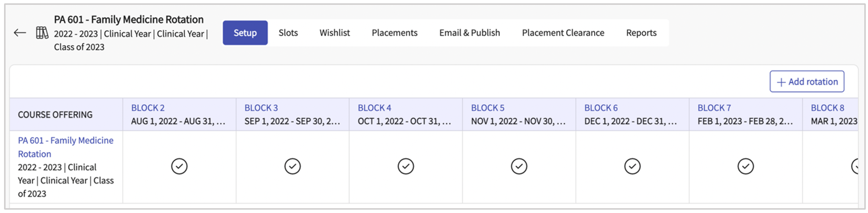View the Reports tab
This screenshot has width=868, height=213.
[641, 33]
